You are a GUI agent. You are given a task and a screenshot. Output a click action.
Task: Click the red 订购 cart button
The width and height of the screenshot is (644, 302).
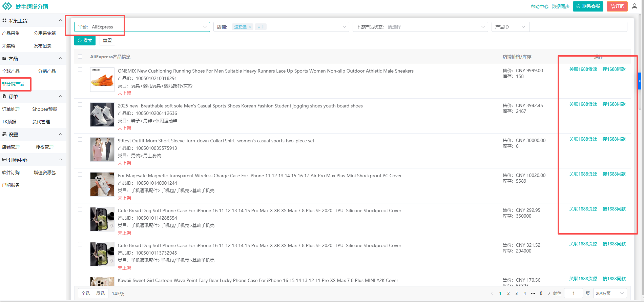617,6
